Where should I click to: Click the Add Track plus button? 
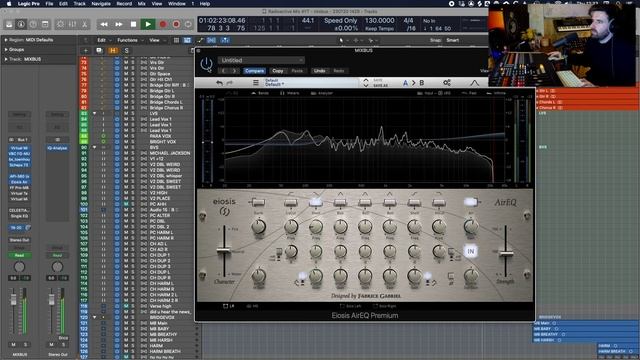(86, 51)
